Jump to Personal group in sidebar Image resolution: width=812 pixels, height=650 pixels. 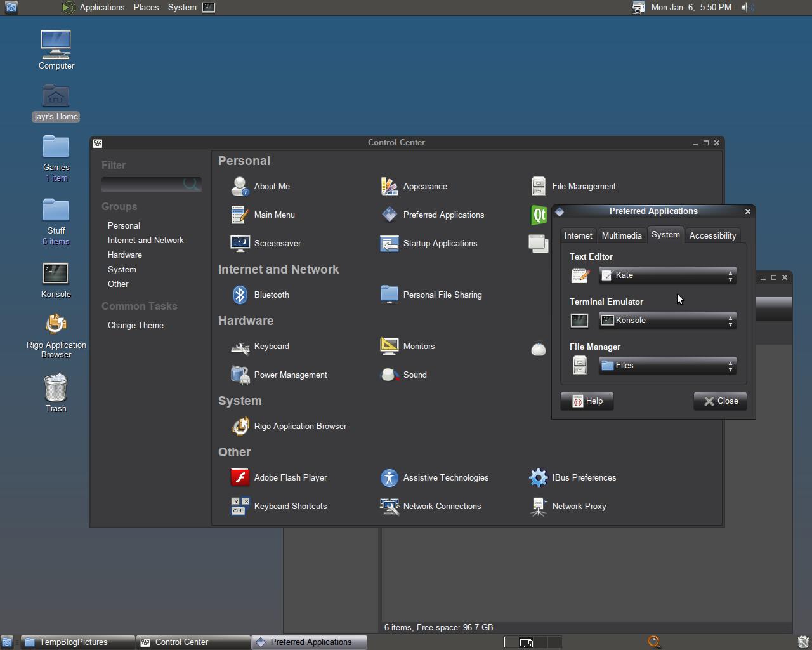pos(124,225)
